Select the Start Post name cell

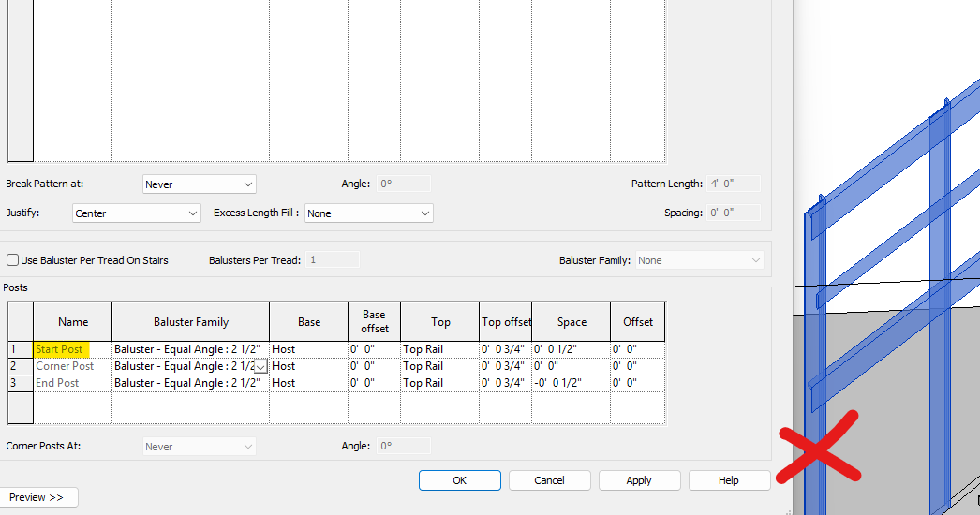(x=72, y=349)
